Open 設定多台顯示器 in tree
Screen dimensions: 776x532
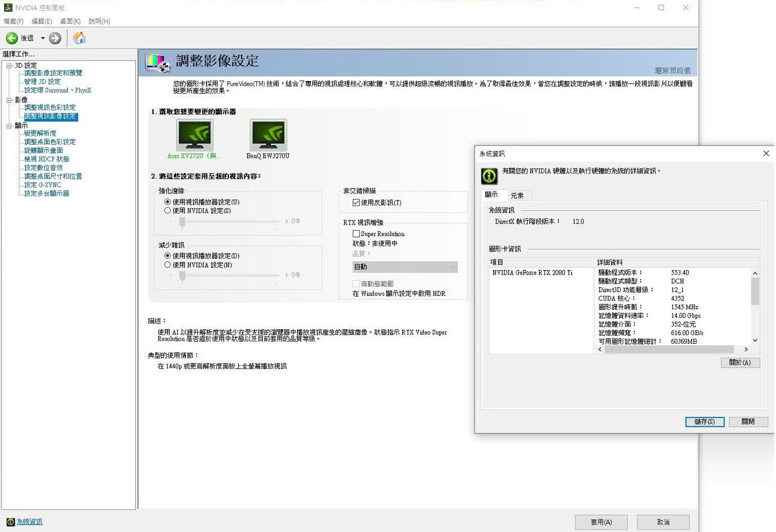coord(47,194)
